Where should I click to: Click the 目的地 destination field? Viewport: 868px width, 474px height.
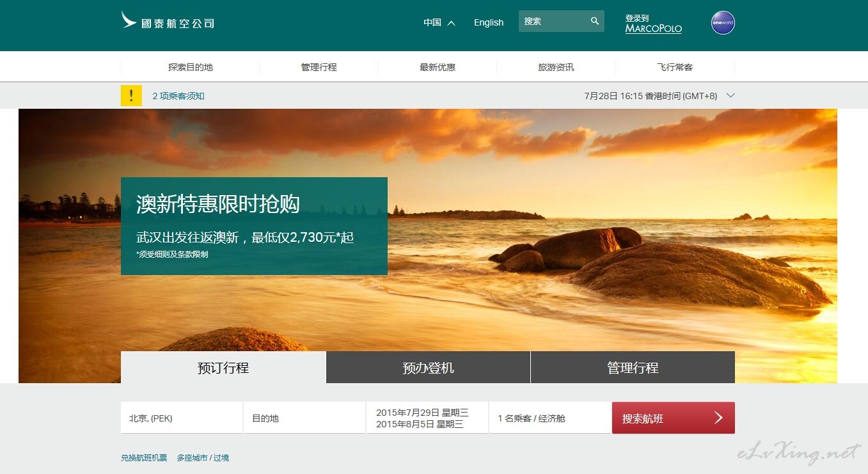(304, 418)
